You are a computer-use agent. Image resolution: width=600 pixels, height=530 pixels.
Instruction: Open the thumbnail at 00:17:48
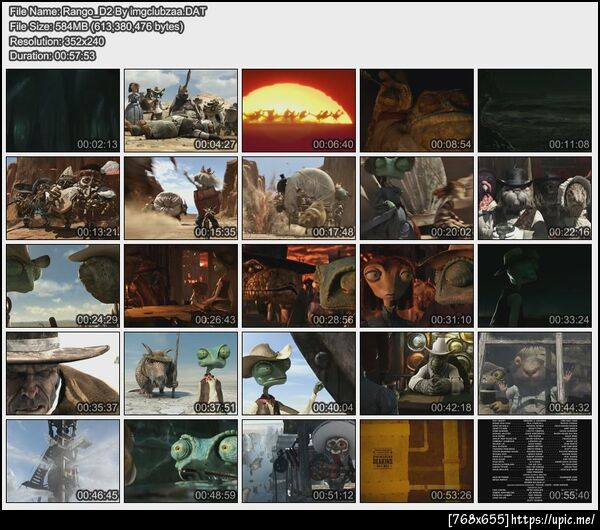click(x=299, y=198)
